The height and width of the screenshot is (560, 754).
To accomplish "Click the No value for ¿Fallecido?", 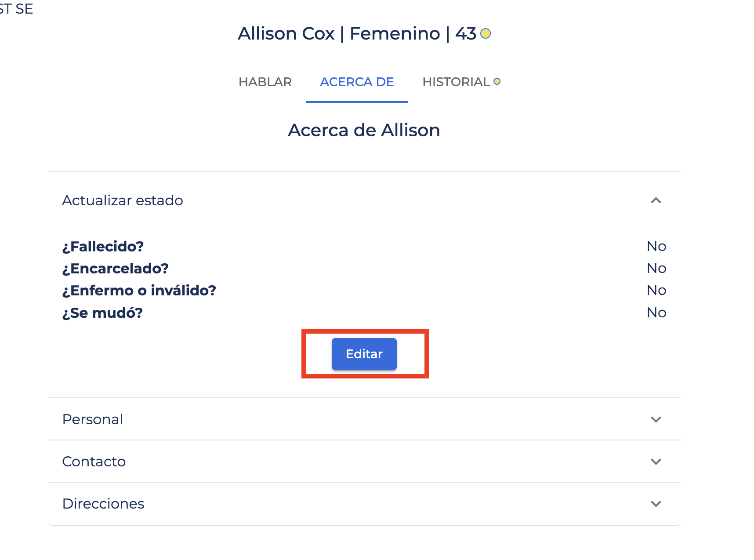I will coord(656,246).
